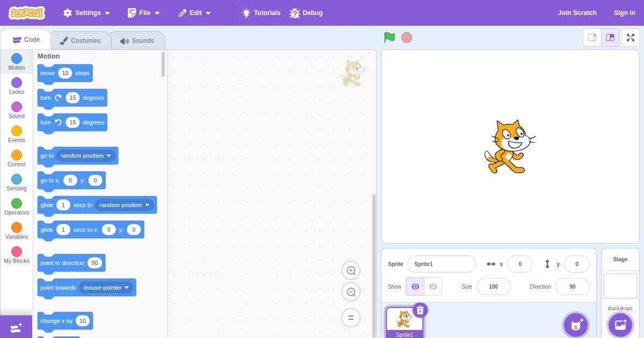
Task: Switch to the Sounds tab
Action: pos(137,41)
